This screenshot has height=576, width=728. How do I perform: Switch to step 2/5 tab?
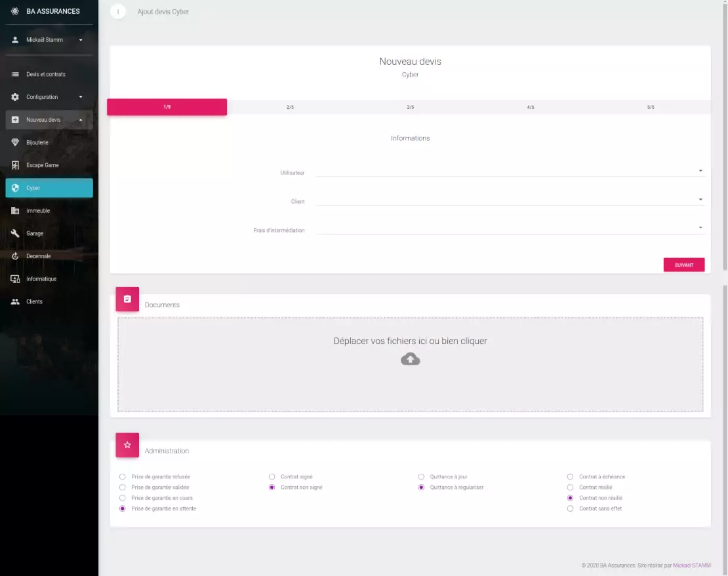tap(290, 107)
